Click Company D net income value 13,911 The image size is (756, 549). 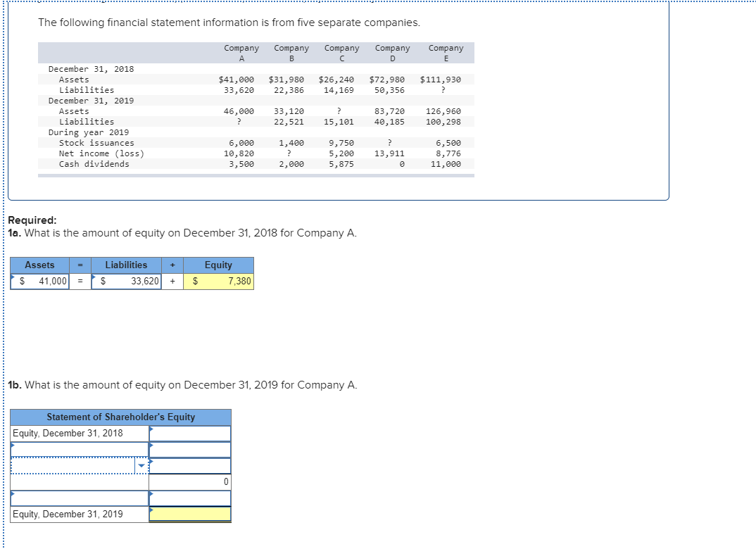[389, 153]
